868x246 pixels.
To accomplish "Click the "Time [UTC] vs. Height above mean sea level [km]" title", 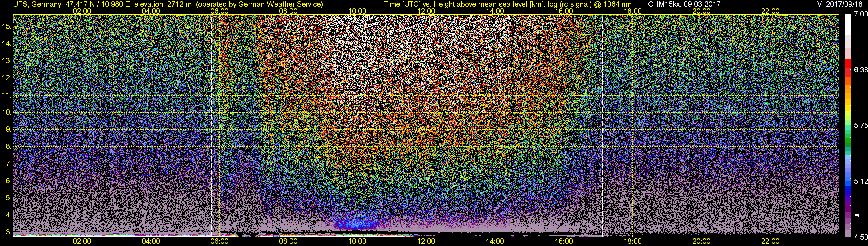I will pyautogui.click(x=464, y=4).
